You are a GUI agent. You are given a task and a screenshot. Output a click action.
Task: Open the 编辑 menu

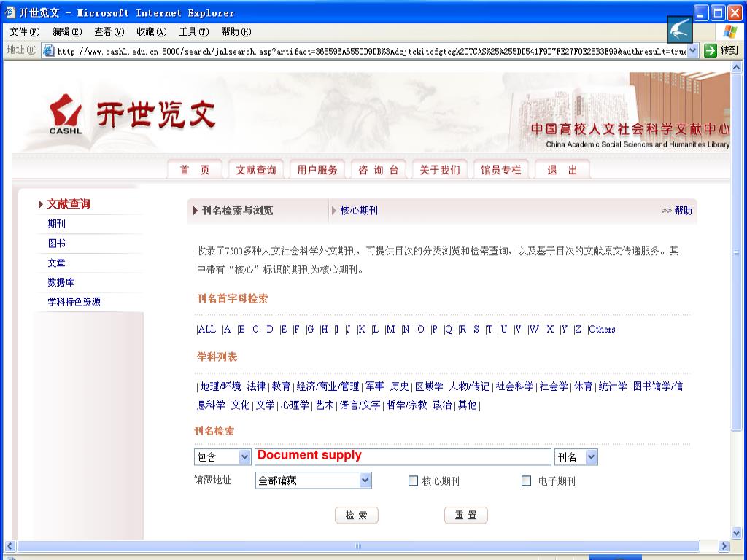[x=66, y=32]
